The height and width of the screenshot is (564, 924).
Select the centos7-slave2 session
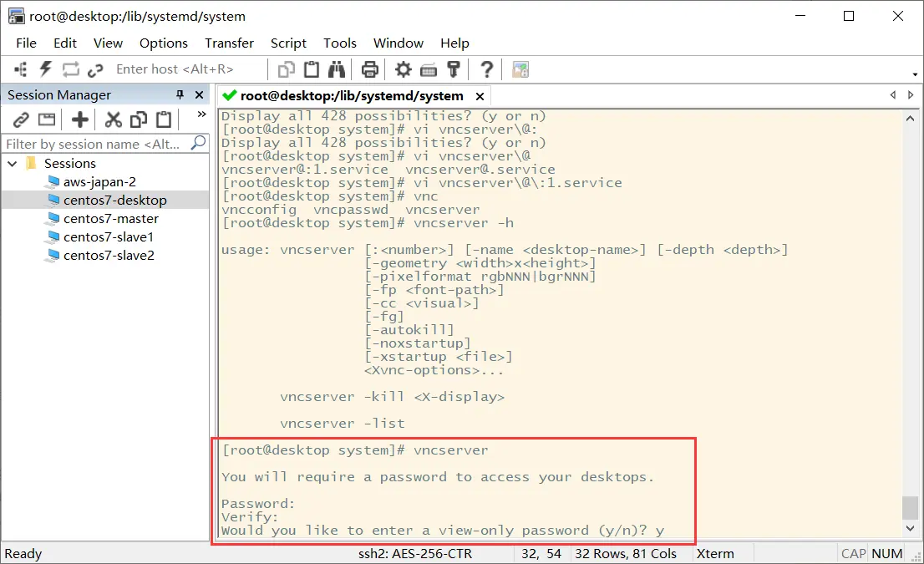click(109, 255)
